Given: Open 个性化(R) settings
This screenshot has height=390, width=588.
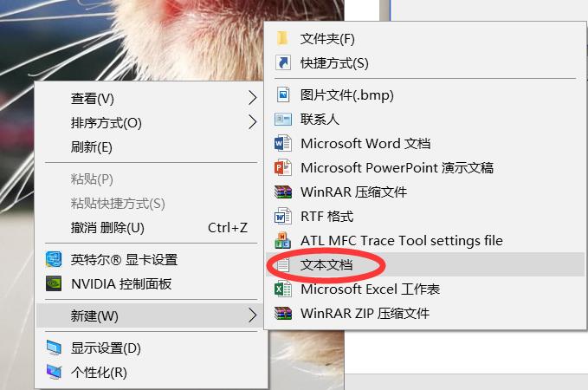Looking at the screenshot, I should [x=152, y=372].
